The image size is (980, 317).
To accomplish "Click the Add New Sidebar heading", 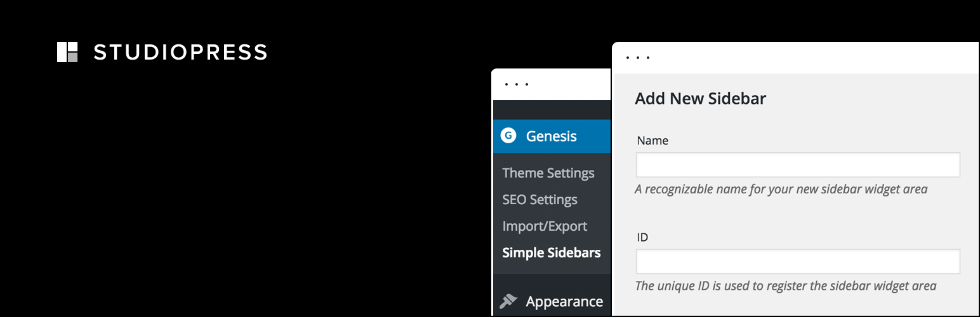I will click(x=700, y=99).
